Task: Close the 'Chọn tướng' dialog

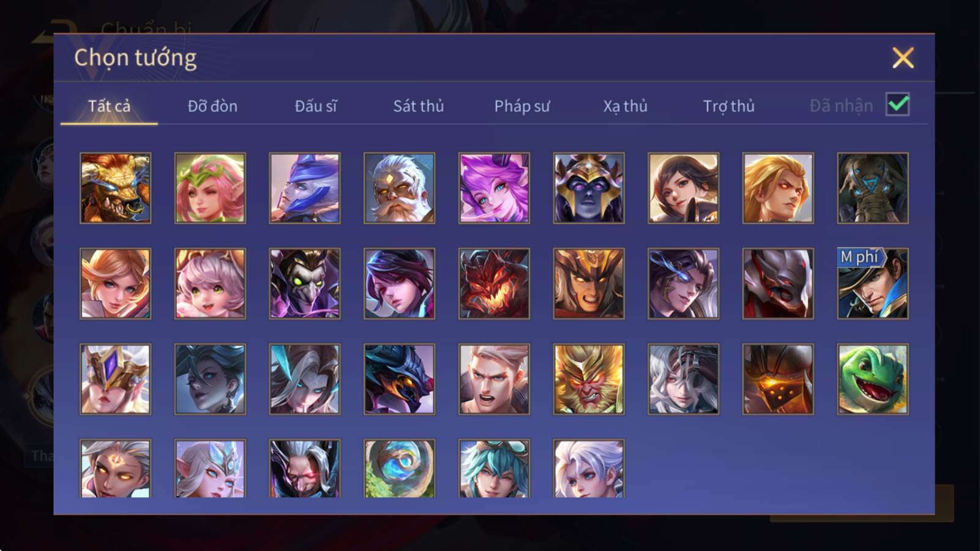Action: [x=903, y=58]
